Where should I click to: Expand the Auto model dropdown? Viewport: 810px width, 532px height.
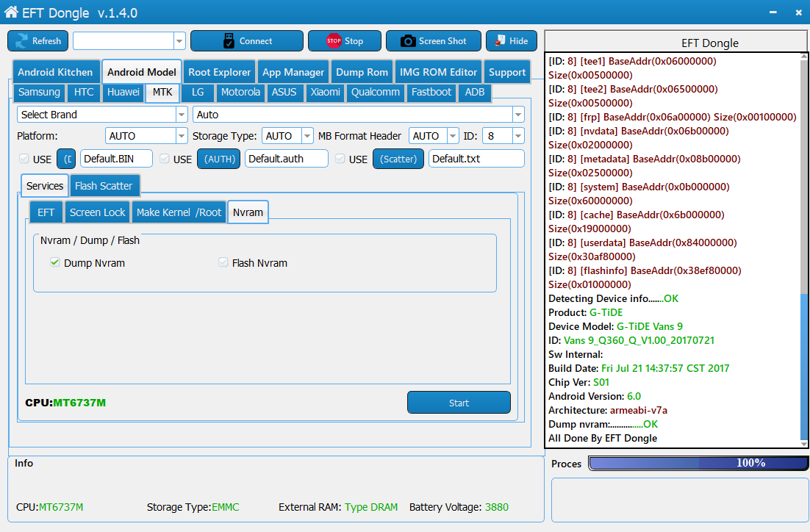518,115
